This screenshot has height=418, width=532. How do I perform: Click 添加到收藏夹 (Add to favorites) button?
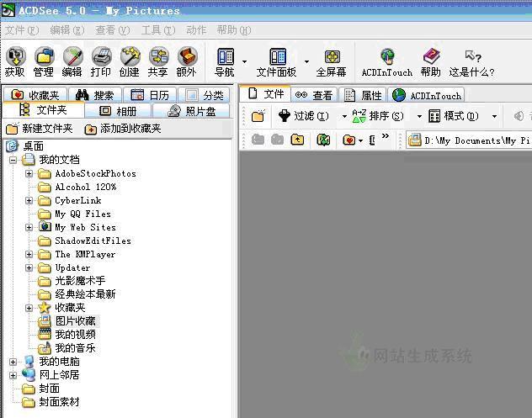coord(123,129)
